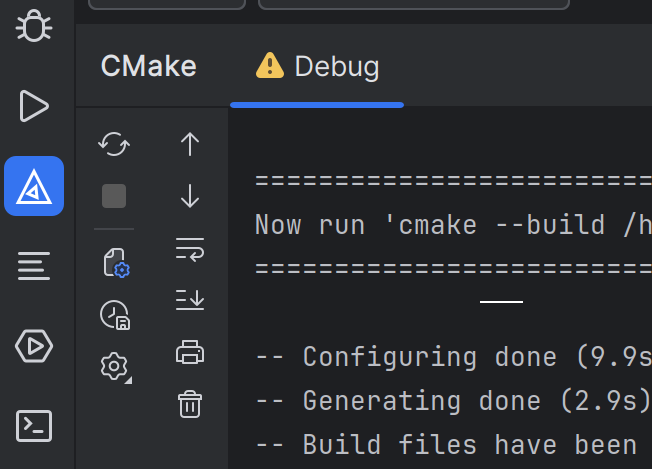652x469 pixels.
Task: Toggle soft-wrap in console output
Action: (189, 249)
